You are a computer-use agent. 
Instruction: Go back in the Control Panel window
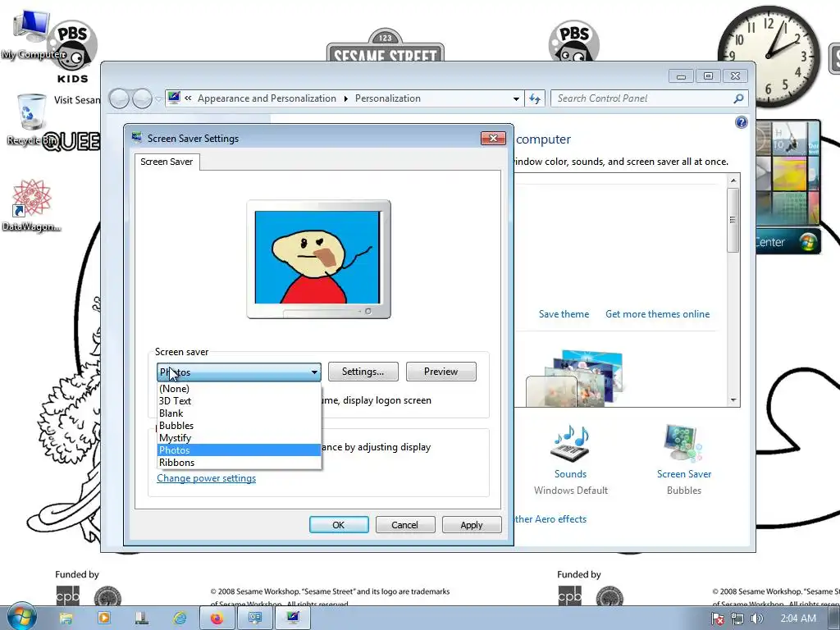pyautogui.click(x=119, y=98)
